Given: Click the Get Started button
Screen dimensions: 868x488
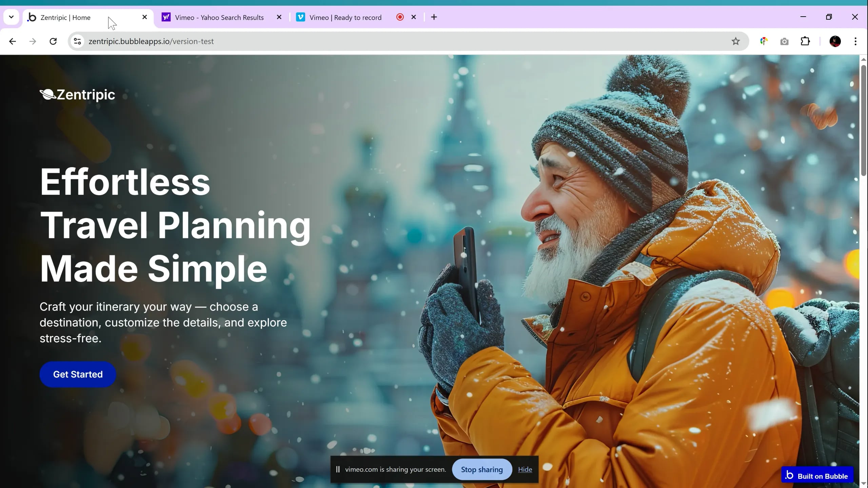Looking at the screenshot, I should (x=78, y=374).
